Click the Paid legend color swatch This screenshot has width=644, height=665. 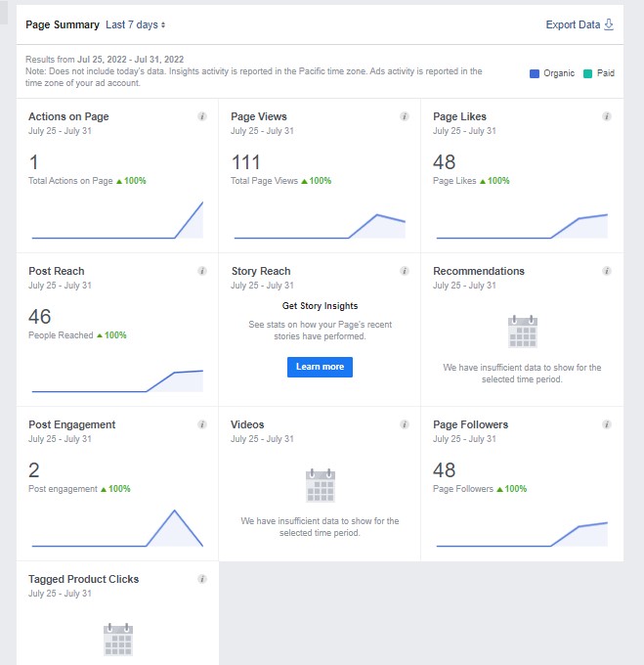click(x=587, y=73)
